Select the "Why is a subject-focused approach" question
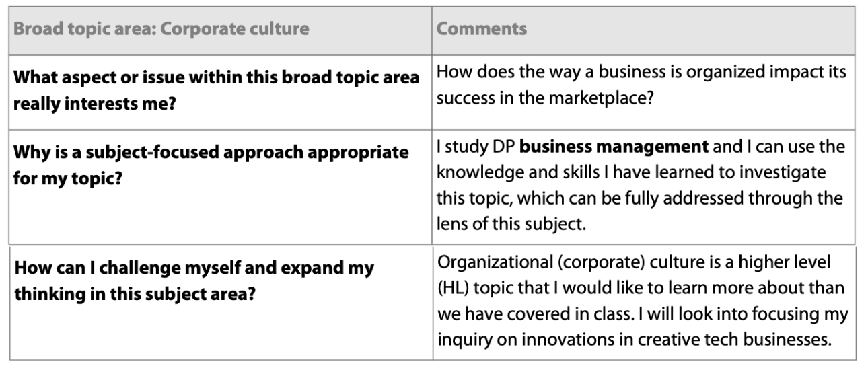The width and height of the screenshot is (868, 370). click(x=211, y=163)
